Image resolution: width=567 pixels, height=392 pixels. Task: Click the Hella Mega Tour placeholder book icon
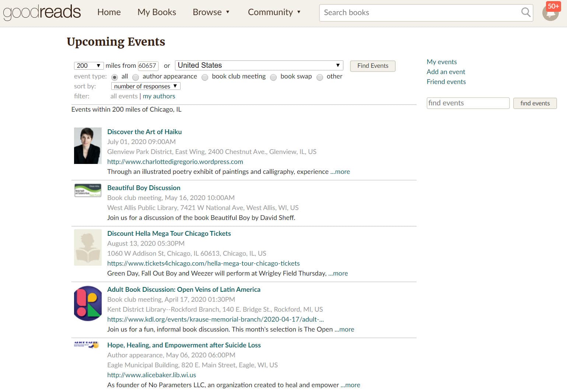tap(88, 247)
